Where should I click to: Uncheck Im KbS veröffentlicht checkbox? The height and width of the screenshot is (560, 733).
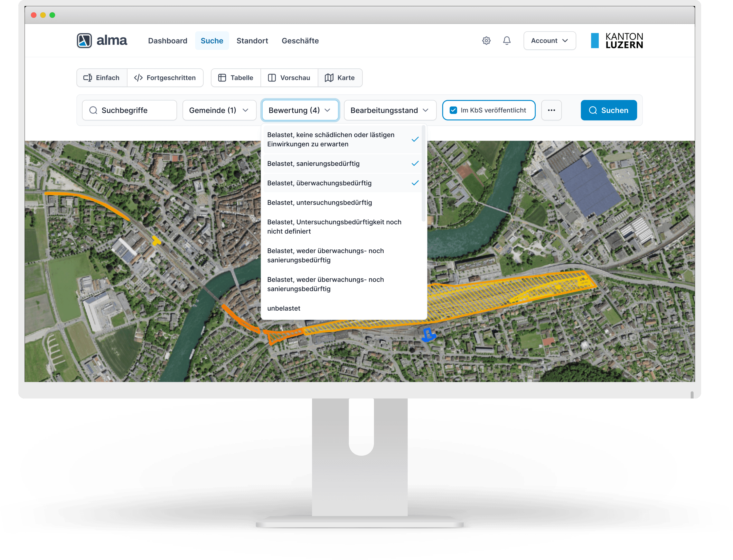[x=453, y=110]
